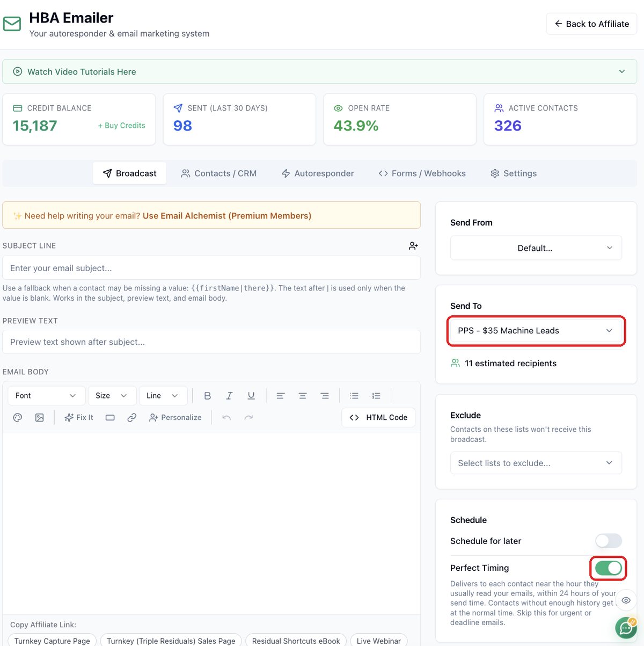Click the floating eye preview icon
Image resolution: width=644 pixels, height=646 pixels.
coord(626,600)
